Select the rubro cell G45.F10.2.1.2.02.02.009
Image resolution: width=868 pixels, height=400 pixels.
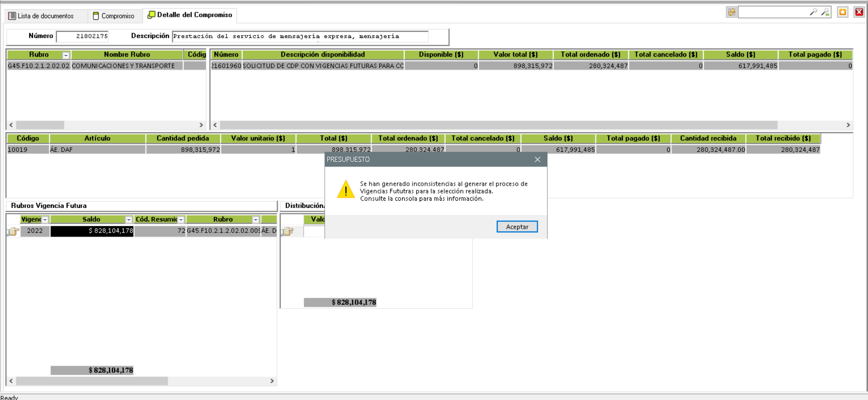point(223,231)
